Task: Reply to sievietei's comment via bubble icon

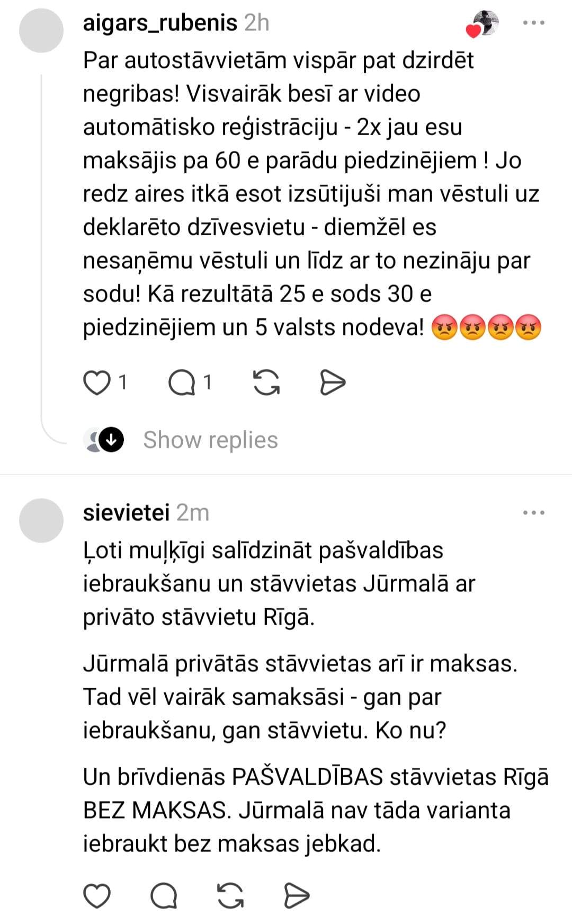Action: click(x=164, y=896)
